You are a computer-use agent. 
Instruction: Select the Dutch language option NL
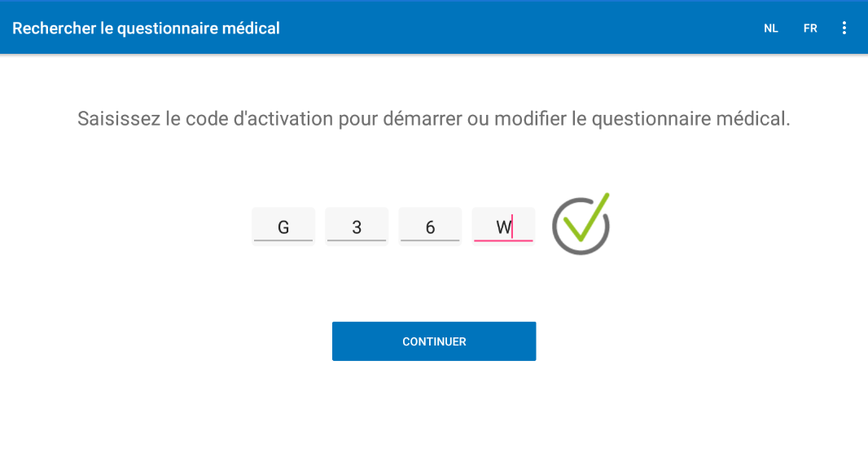pyautogui.click(x=770, y=27)
